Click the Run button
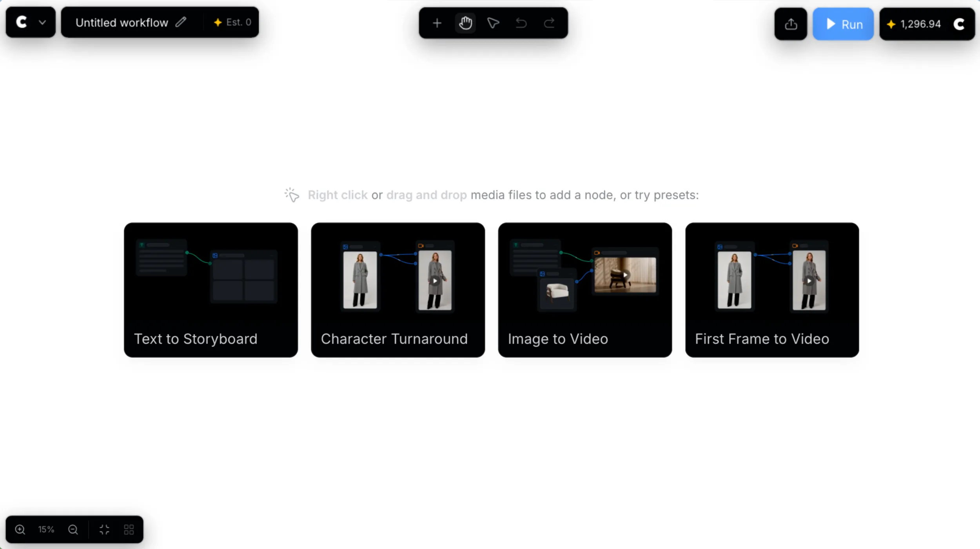The width and height of the screenshot is (980, 549). pos(843,24)
